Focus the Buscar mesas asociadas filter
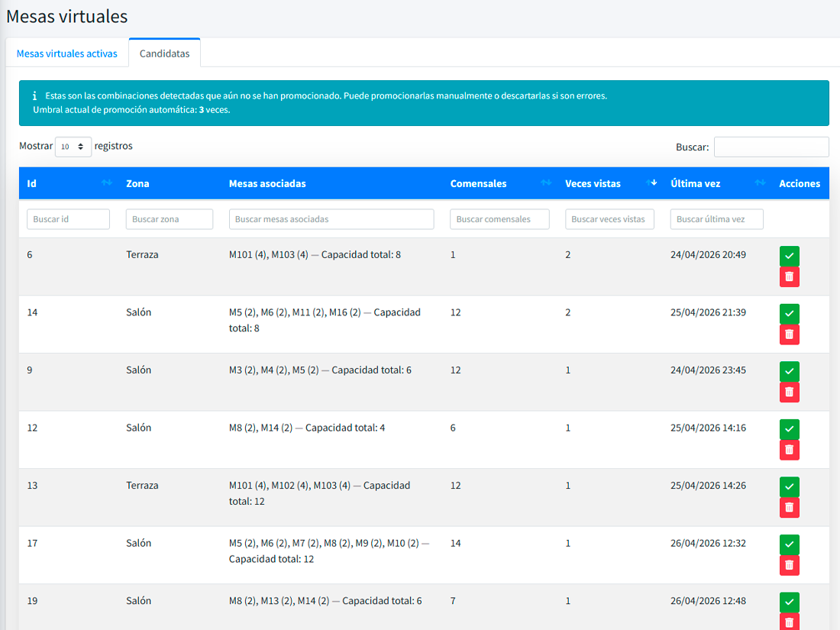 click(x=331, y=219)
